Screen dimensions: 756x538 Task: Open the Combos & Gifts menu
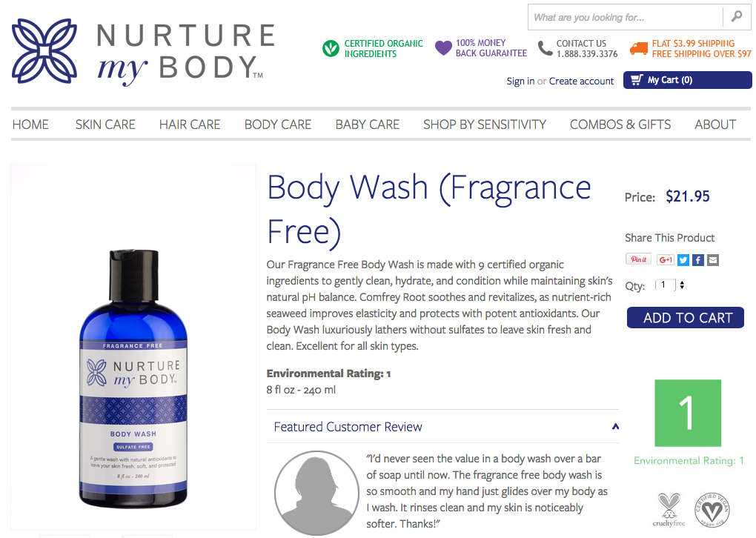[620, 124]
